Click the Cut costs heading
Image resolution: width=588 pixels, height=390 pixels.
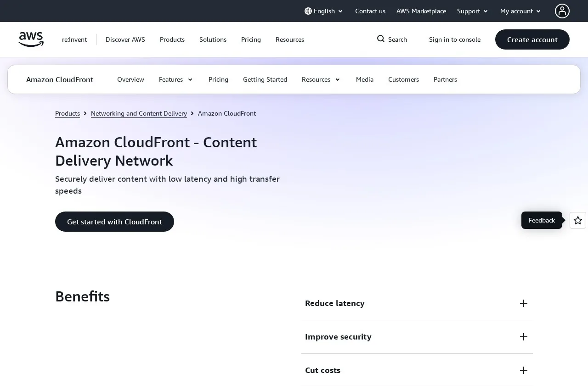(x=322, y=370)
